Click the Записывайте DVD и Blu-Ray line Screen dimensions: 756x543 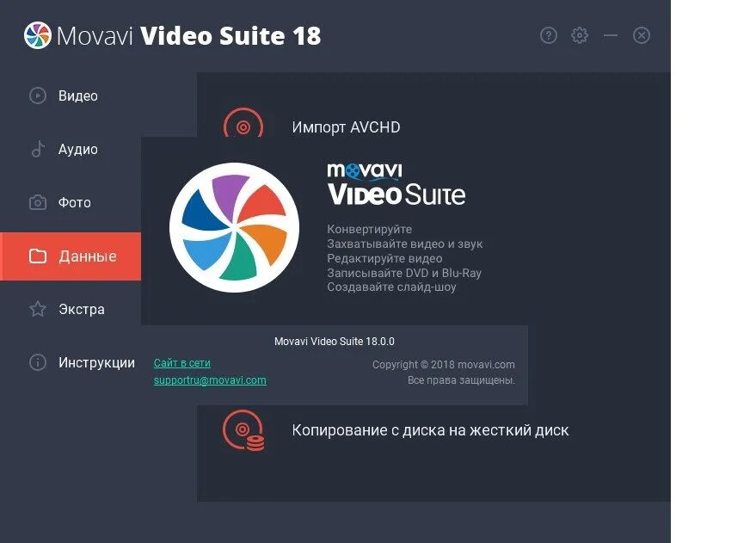(404, 273)
